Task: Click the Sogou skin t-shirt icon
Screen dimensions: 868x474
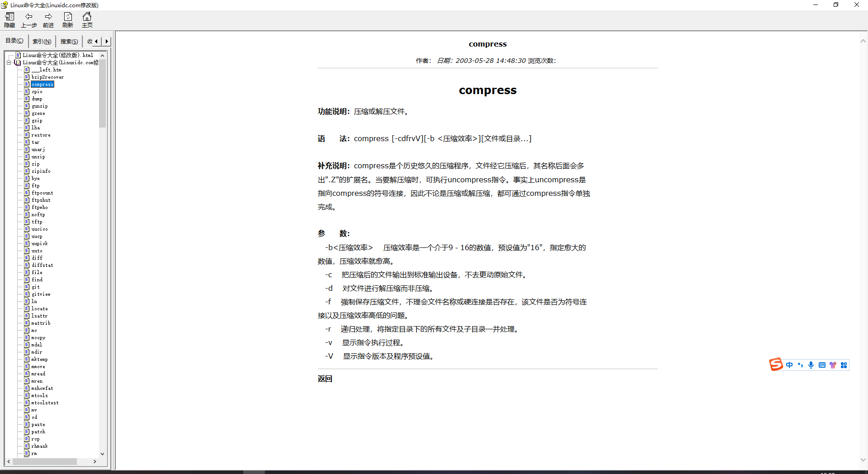Action: click(833, 365)
